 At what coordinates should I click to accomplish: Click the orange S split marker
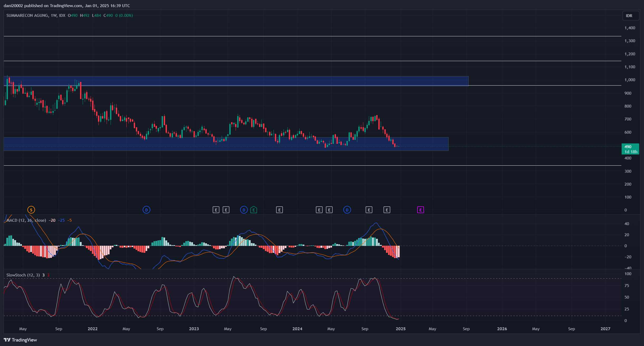click(31, 210)
